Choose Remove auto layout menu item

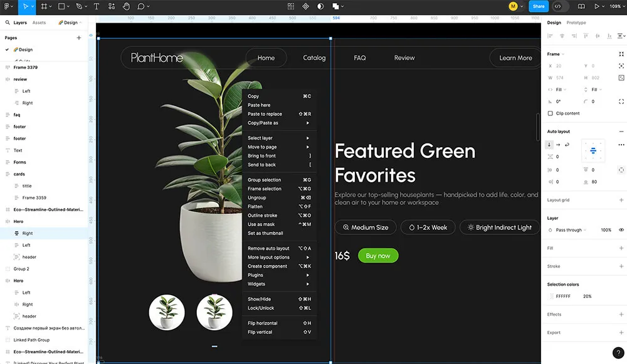pos(279,248)
